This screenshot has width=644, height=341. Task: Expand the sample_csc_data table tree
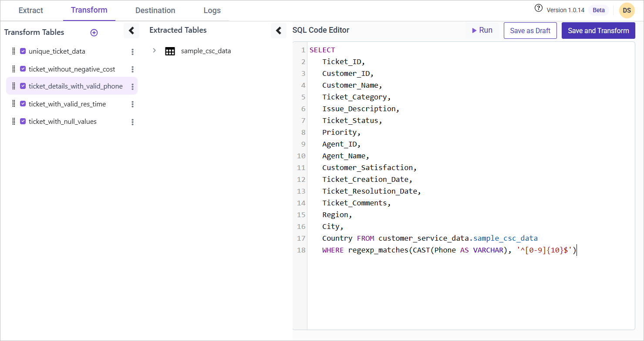pos(154,51)
